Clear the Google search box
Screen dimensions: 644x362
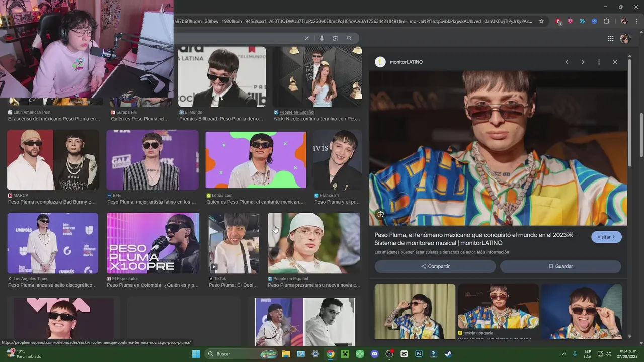click(x=306, y=38)
